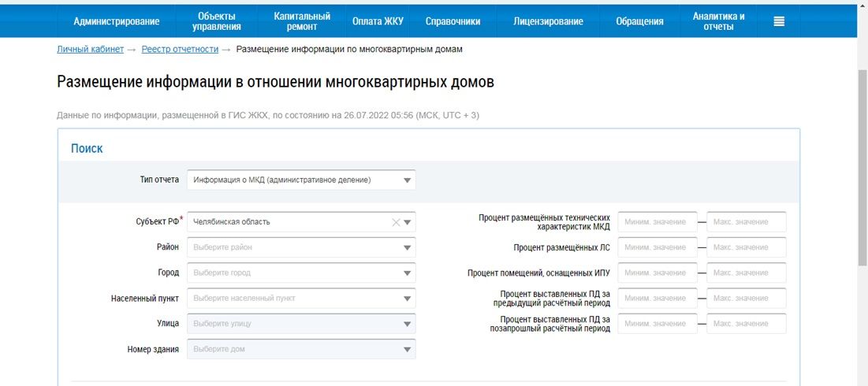Go to Личный кабинет breadcrumb link

pos(90,49)
